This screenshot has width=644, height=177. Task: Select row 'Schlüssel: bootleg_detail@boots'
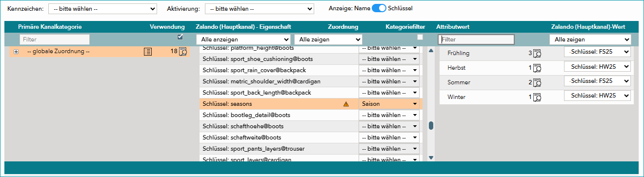tap(311, 115)
